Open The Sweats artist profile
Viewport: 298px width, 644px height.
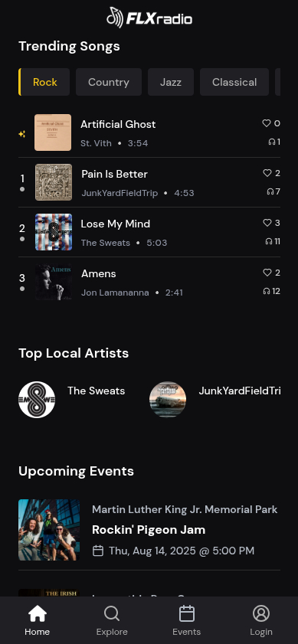tap(72, 400)
